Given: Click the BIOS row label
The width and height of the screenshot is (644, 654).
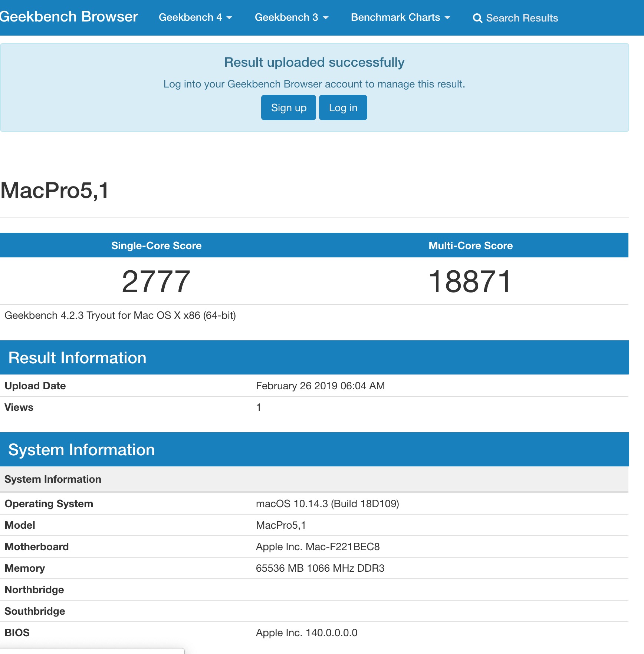Looking at the screenshot, I should [x=17, y=633].
